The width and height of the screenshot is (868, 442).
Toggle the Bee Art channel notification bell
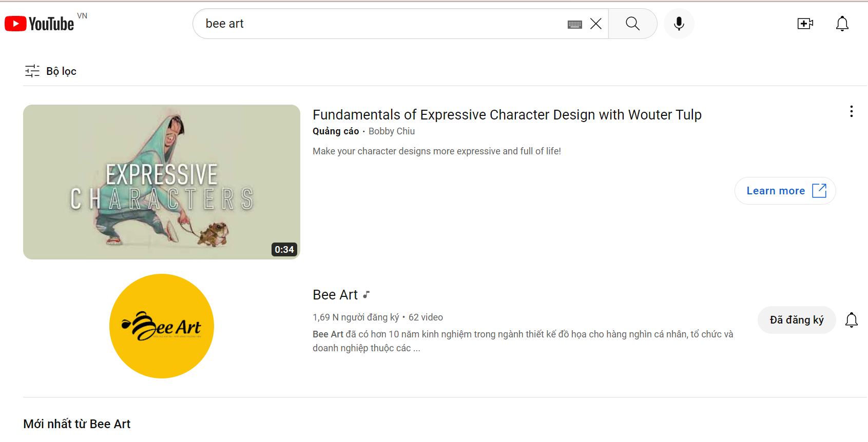click(x=852, y=320)
